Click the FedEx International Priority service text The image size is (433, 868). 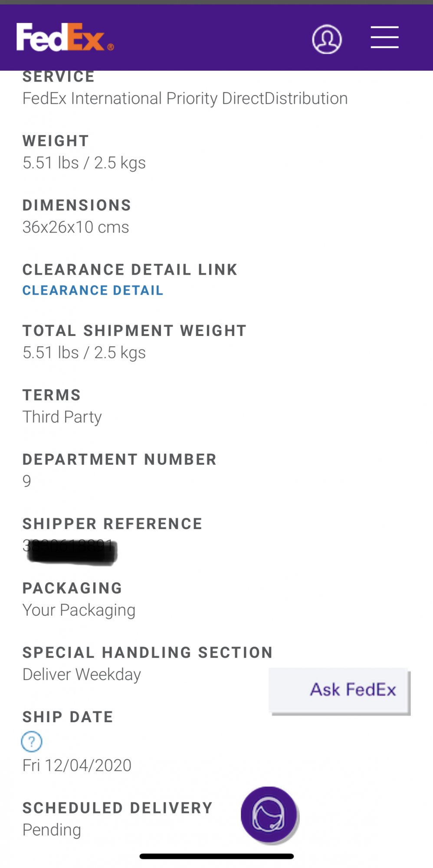click(185, 99)
